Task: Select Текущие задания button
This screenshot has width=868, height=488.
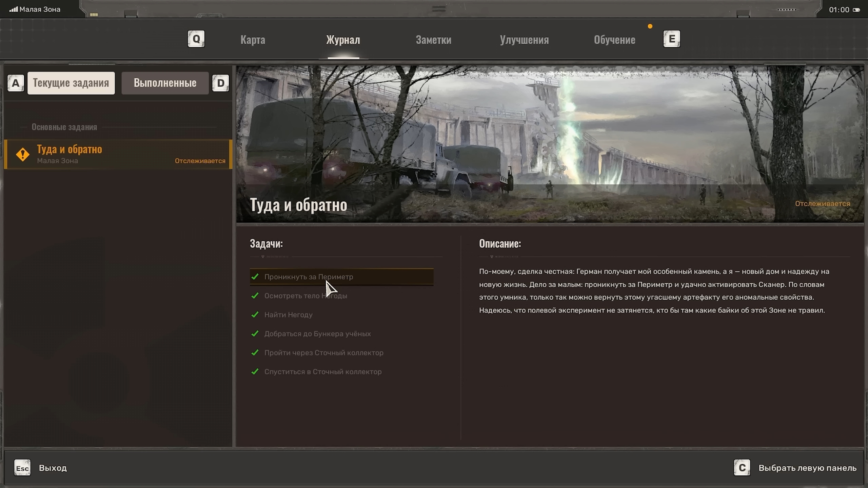Action: click(71, 83)
